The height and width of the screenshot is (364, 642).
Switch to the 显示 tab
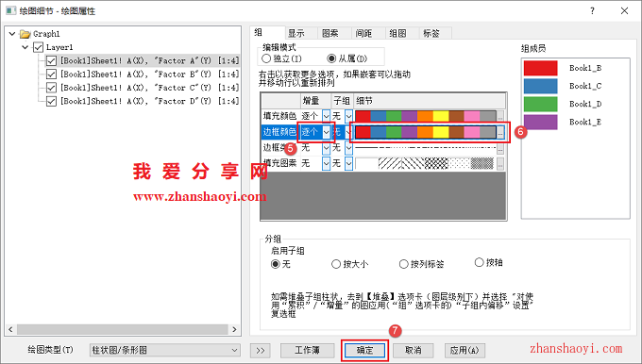296,34
